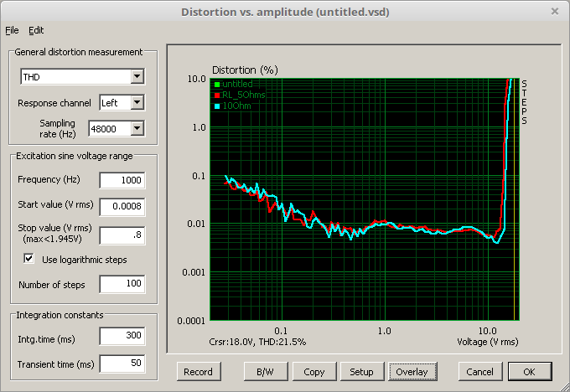Click the Stop value input field
The height and width of the screenshot is (392, 570).
tap(122, 235)
